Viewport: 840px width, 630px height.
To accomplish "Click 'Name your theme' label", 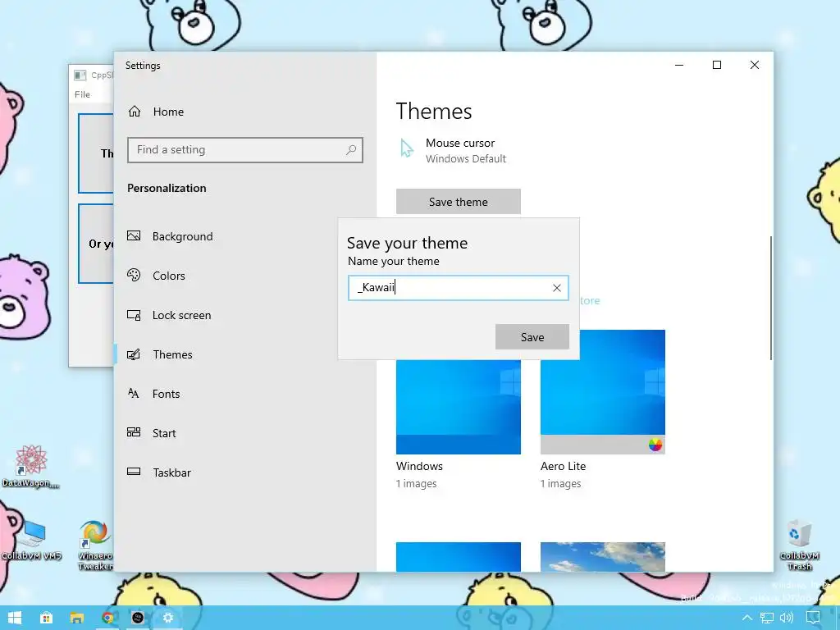I will click(x=394, y=261).
